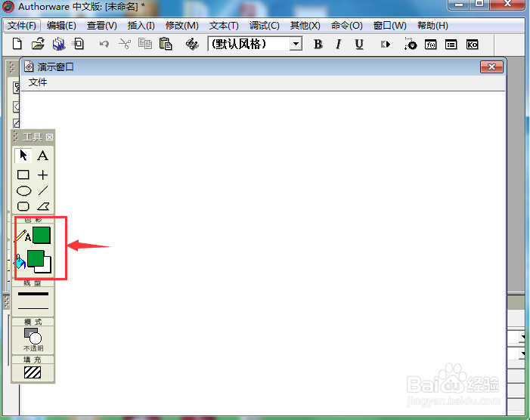Screen dimensions: 530x420
Task: Click the paint bucket fill icon
Action: 19,261
